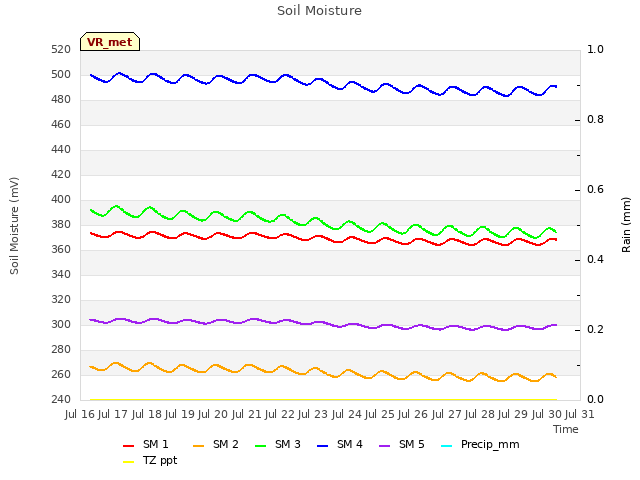Toggle SM 1 legend entry
Image resolution: width=640 pixels, height=480 pixels.
pyautogui.click(x=145, y=444)
